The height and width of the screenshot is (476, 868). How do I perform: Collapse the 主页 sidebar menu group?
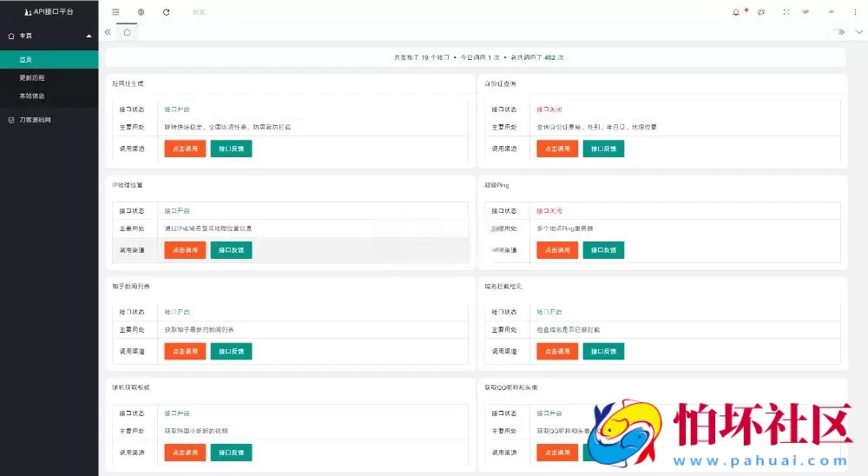(x=89, y=36)
